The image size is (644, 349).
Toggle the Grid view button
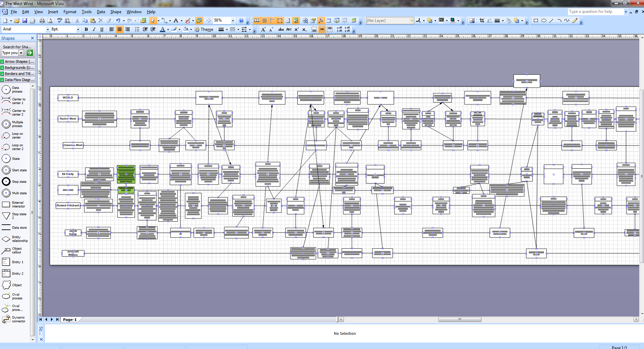(265, 21)
